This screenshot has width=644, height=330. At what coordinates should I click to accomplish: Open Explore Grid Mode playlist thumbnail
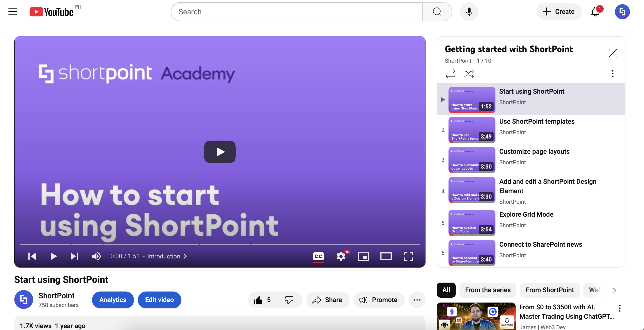pyautogui.click(x=471, y=223)
